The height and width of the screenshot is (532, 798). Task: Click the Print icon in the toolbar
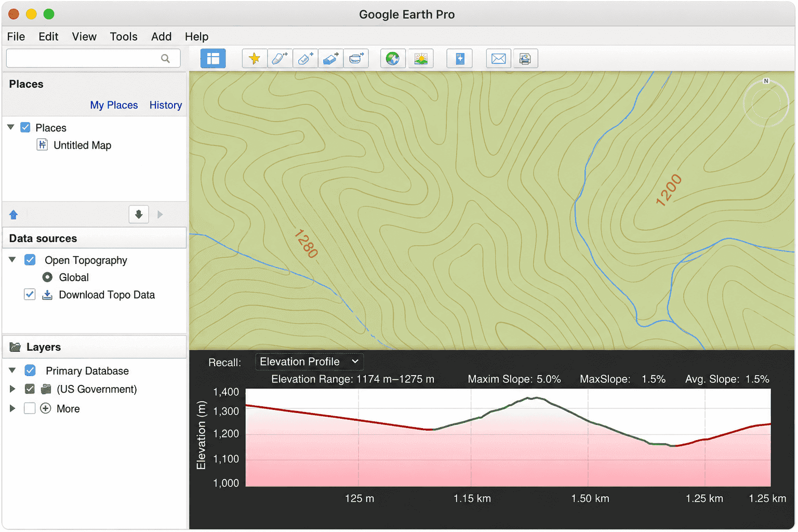tap(525, 59)
